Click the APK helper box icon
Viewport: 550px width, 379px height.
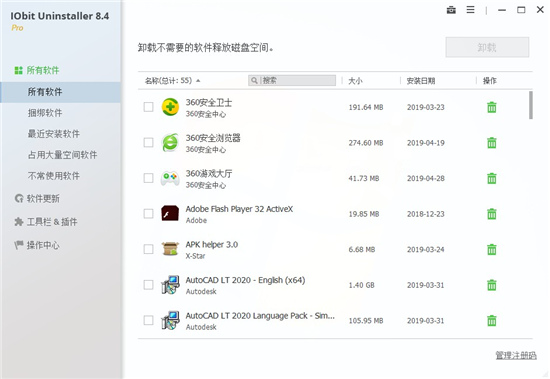[170, 249]
